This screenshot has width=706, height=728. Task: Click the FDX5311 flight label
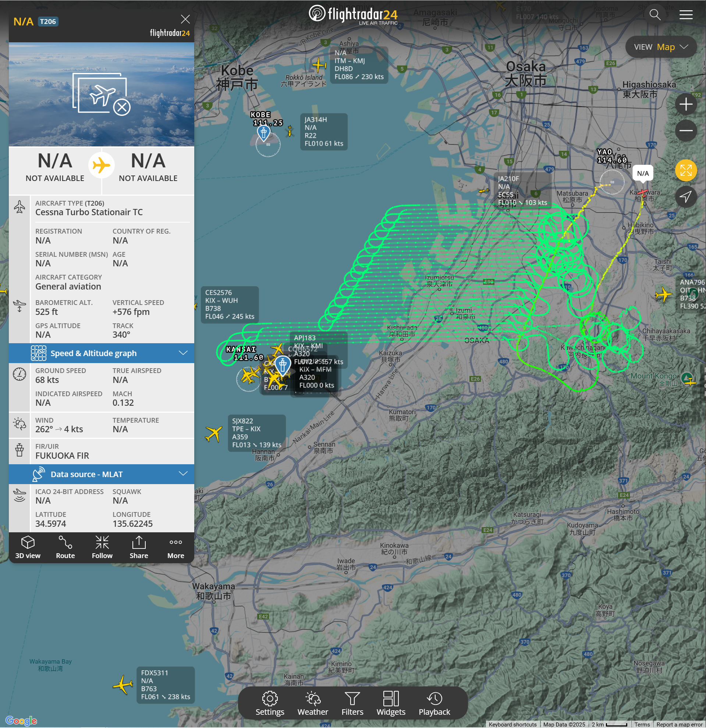pyautogui.click(x=166, y=685)
